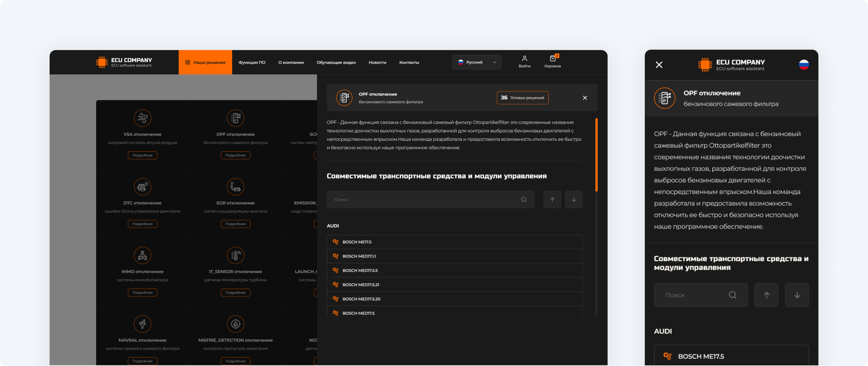Viewport: 868px width, 366px height.
Task: Click the desktop Поиск search field
Action: pos(425,199)
